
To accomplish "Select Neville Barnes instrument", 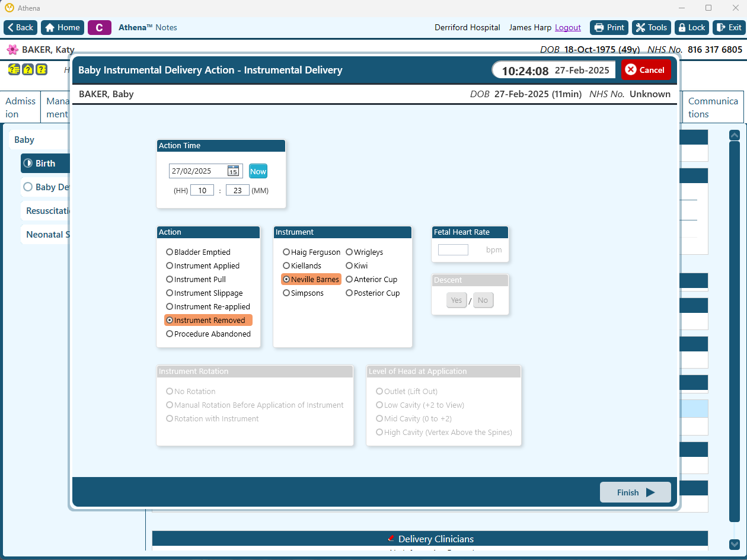I will [x=311, y=279].
